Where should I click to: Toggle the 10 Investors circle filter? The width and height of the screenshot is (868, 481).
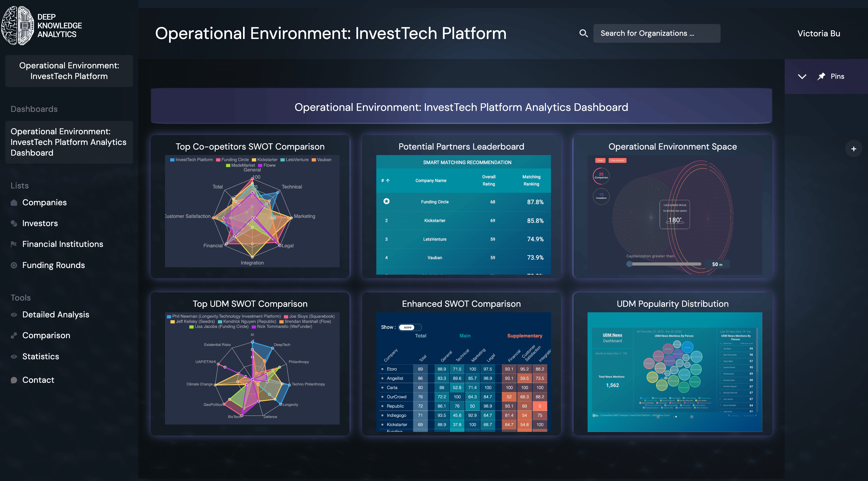pyautogui.click(x=601, y=196)
